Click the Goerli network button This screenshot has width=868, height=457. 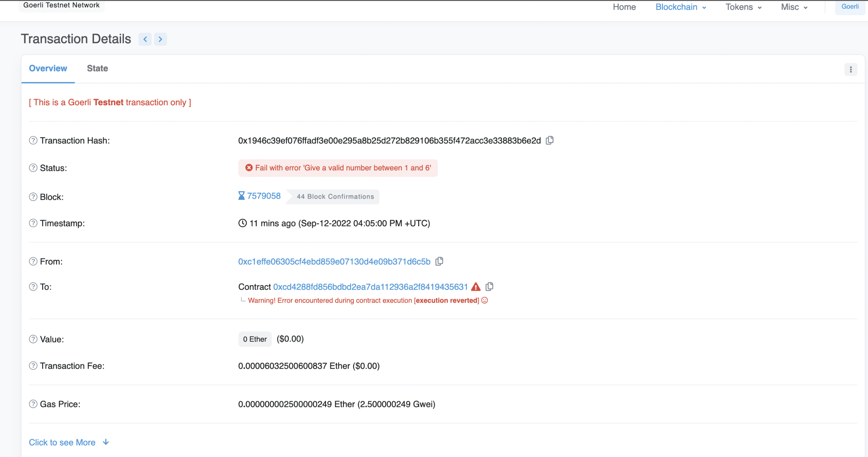850,7
